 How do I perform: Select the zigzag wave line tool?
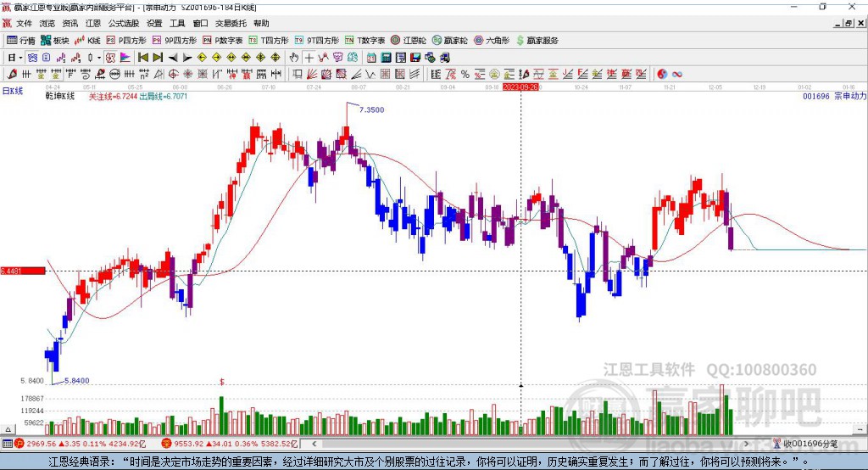[370, 74]
